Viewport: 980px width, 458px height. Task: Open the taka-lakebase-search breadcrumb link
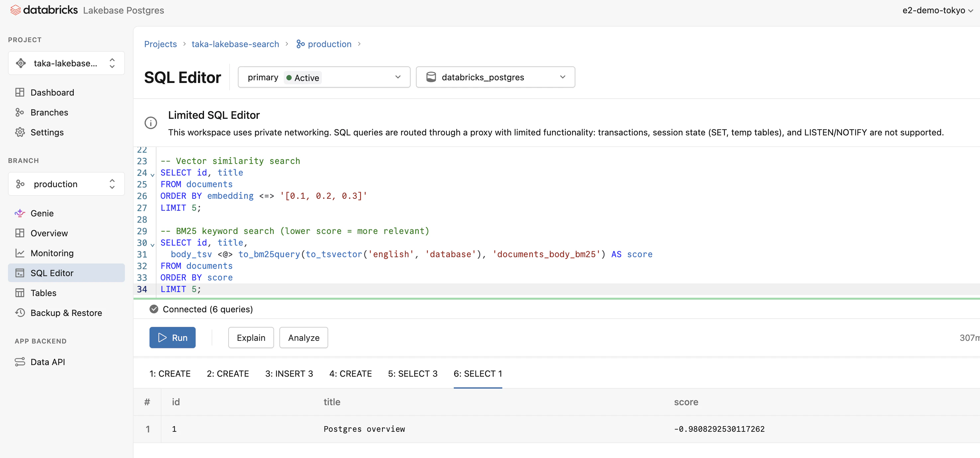(235, 44)
